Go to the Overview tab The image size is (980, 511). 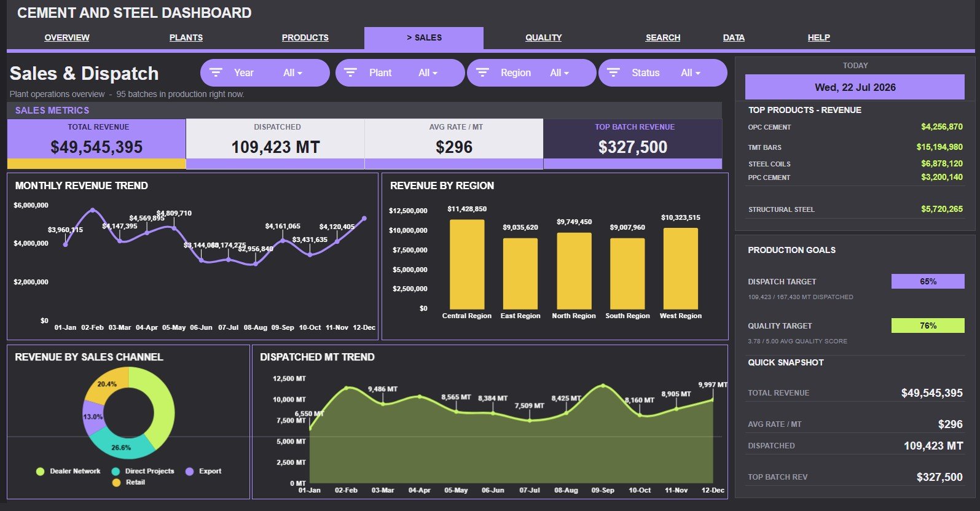point(67,37)
